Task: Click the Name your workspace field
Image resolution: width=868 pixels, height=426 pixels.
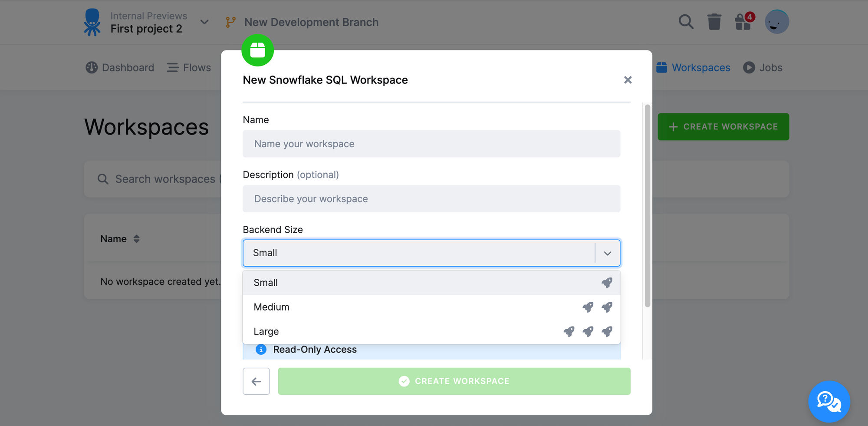Action: pyautogui.click(x=431, y=144)
